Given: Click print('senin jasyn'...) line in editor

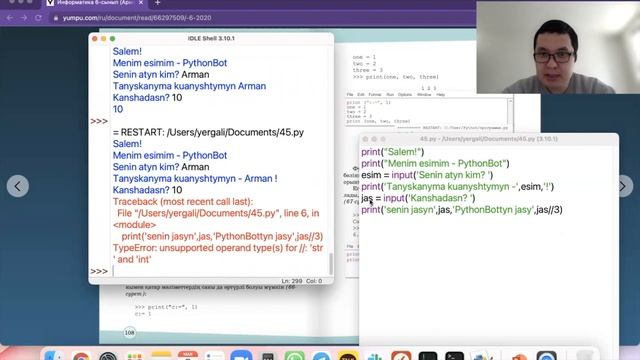Looking at the screenshot, I should [462, 209].
